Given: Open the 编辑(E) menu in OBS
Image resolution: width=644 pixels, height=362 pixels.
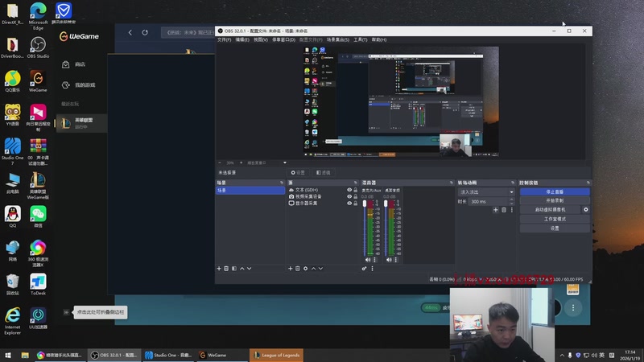Looking at the screenshot, I should 242,39.
